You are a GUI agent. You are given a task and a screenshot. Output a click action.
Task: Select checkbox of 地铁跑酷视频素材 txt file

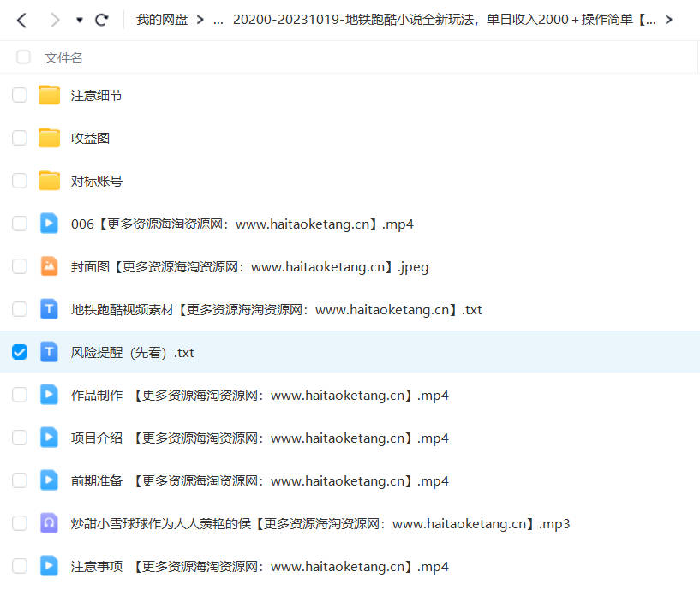(x=20, y=309)
